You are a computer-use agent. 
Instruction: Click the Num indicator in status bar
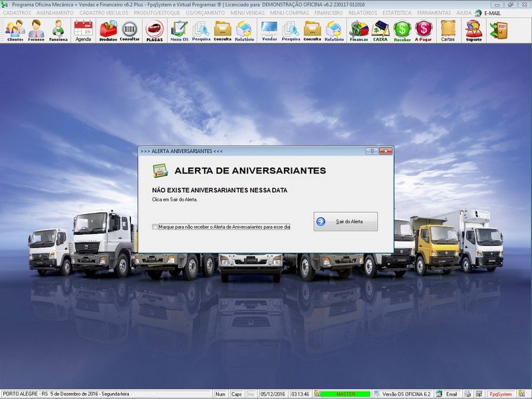(221, 394)
